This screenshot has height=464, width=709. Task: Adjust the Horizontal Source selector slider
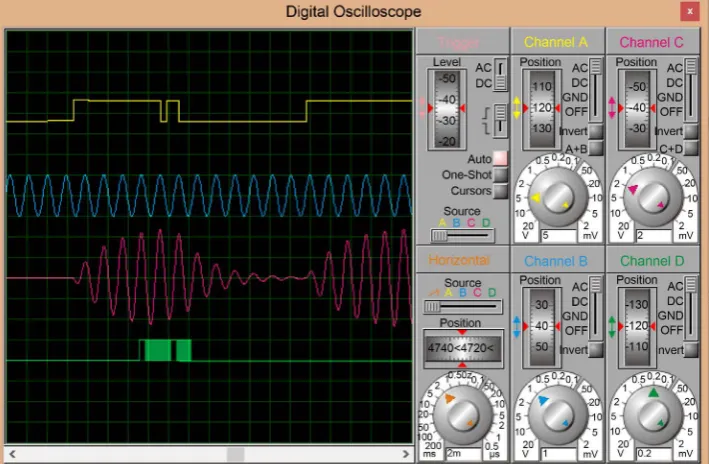[462, 307]
